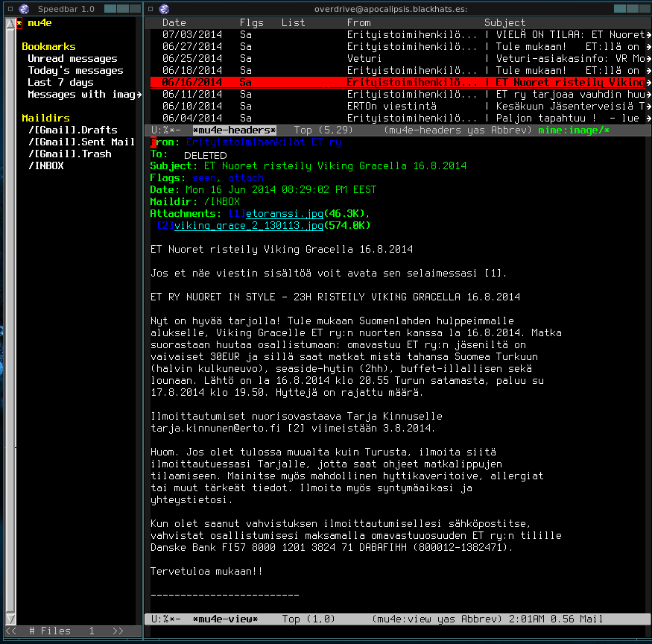Select the mu4e entry in Speedbar
652x644 pixels.
pyautogui.click(x=39, y=23)
